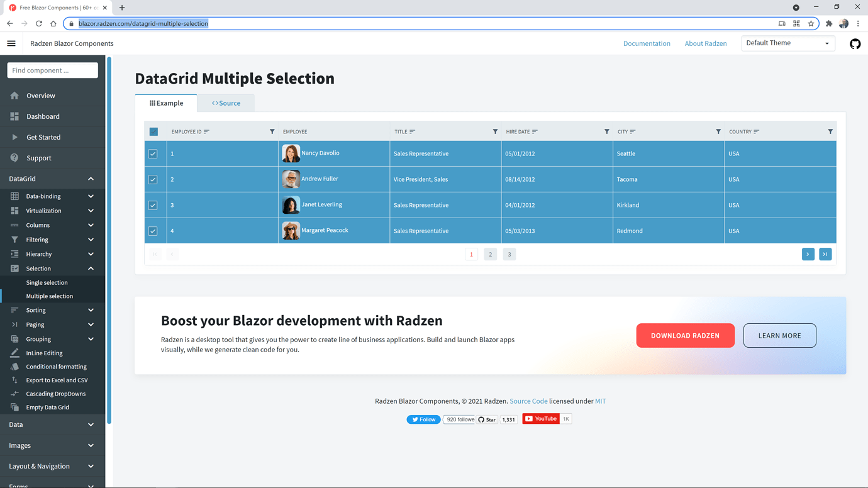Image resolution: width=868 pixels, height=488 pixels.
Task: Click the Get Started play icon
Action: pos(14,137)
